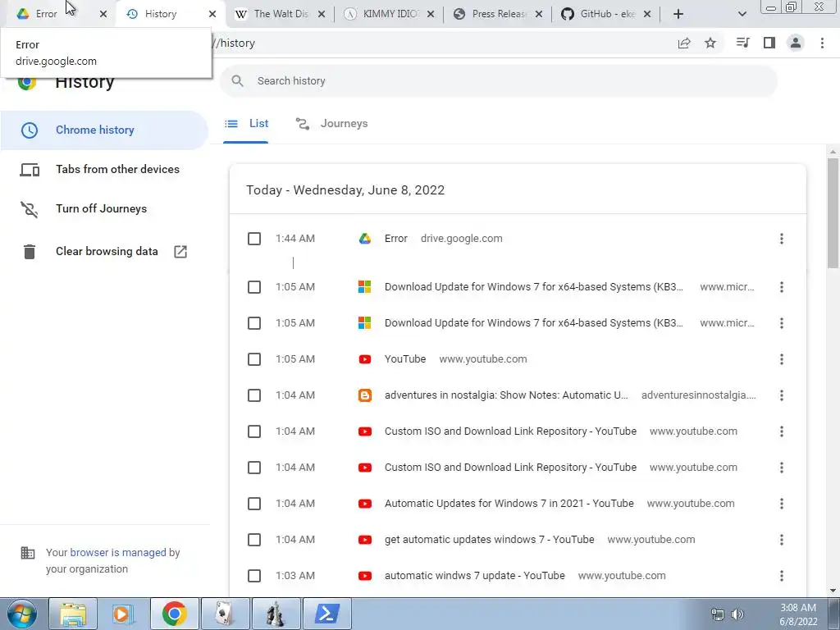This screenshot has height=630, width=840.
Task: Open more actions for first Windows 7 update entry
Action: tap(782, 287)
